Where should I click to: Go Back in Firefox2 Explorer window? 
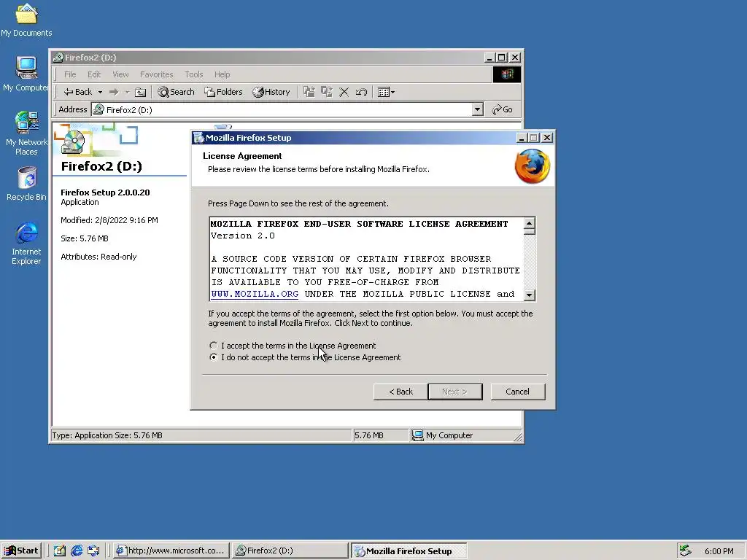78,92
